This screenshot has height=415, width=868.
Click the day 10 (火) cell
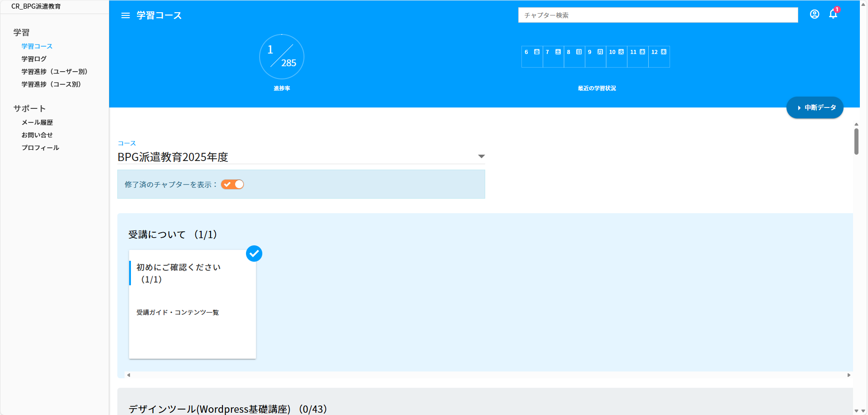[x=617, y=57]
